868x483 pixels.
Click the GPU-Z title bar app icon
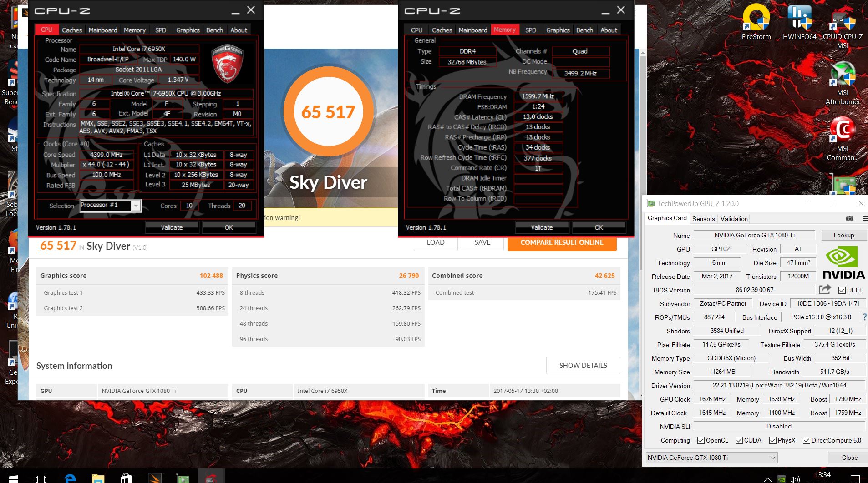(651, 203)
